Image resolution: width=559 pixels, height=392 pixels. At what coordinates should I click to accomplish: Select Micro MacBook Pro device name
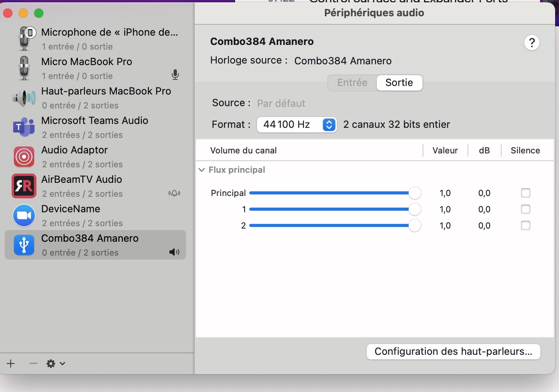[x=87, y=62]
